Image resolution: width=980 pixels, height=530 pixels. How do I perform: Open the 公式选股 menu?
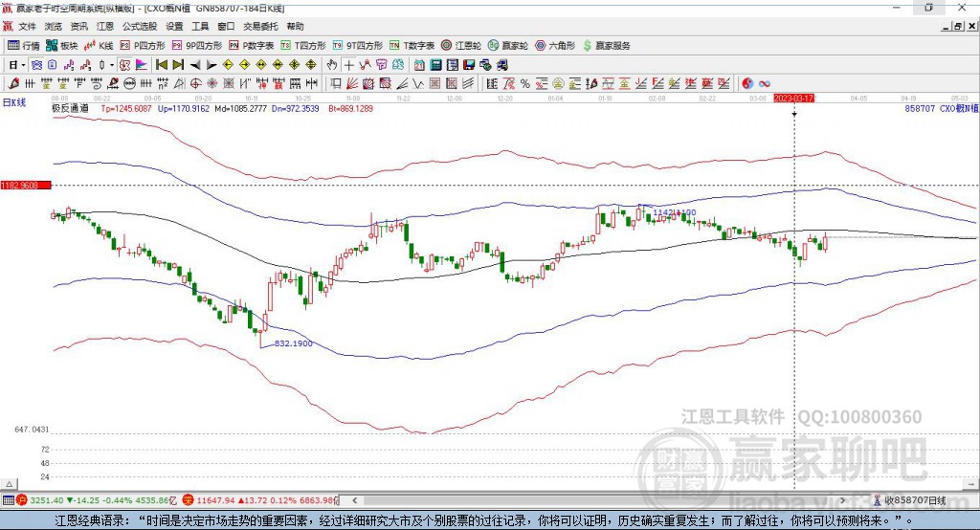[x=140, y=26]
